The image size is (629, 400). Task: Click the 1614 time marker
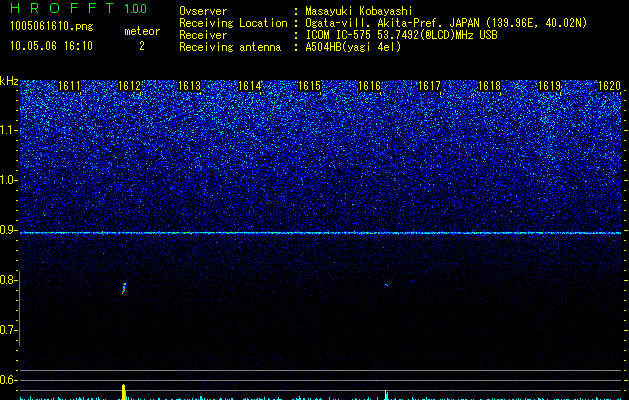250,86
